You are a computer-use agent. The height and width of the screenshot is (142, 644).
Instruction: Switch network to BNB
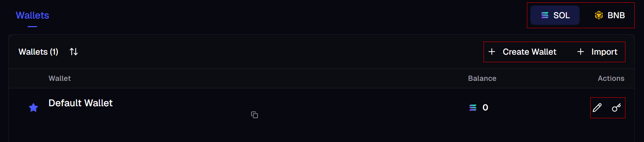click(x=610, y=15)
